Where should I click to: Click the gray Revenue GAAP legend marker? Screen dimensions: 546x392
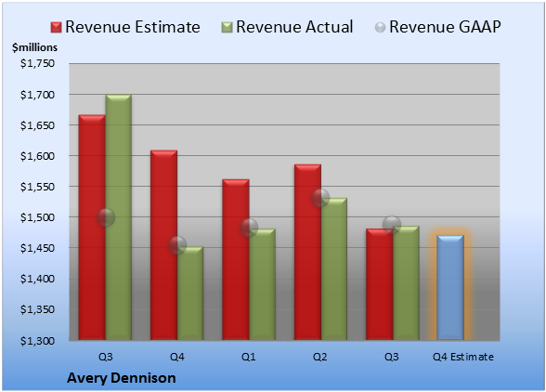[x=381, y=28]
